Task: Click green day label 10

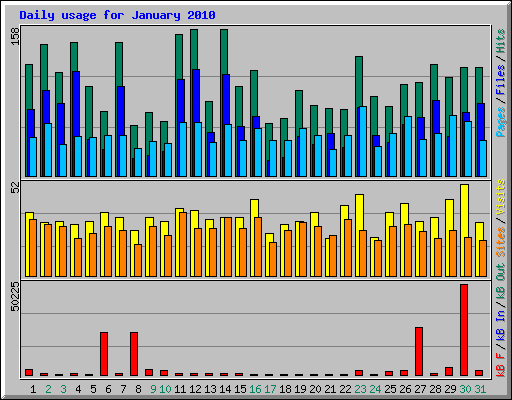Action: click(x=165, y=389)
